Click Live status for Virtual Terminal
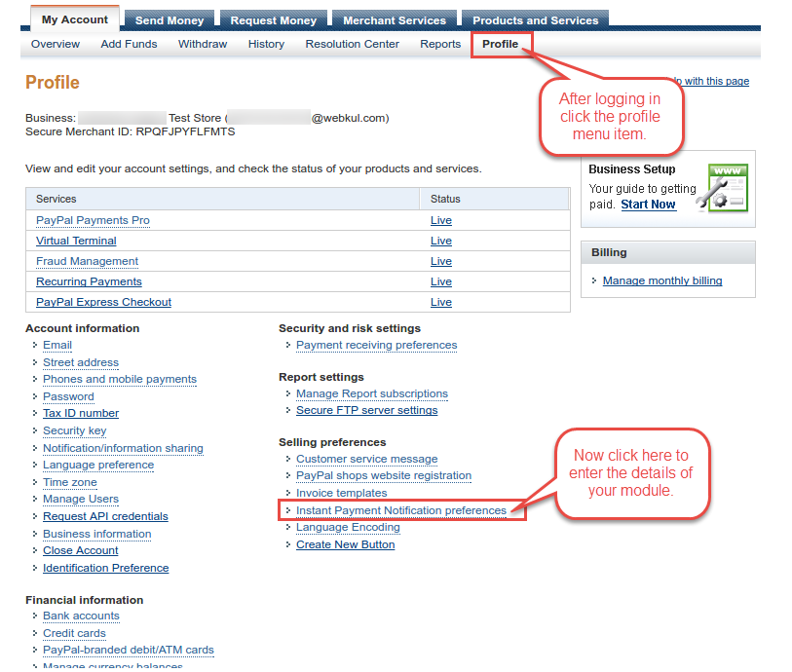The width and height of the screenshot is (792, 672). coord(441,241)
